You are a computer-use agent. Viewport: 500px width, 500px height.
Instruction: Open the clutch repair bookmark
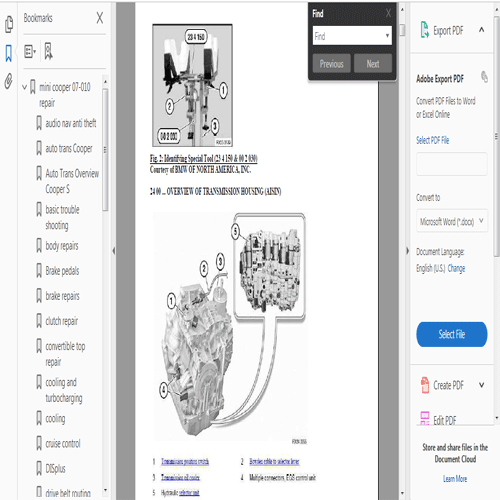(x=62, y=321)
